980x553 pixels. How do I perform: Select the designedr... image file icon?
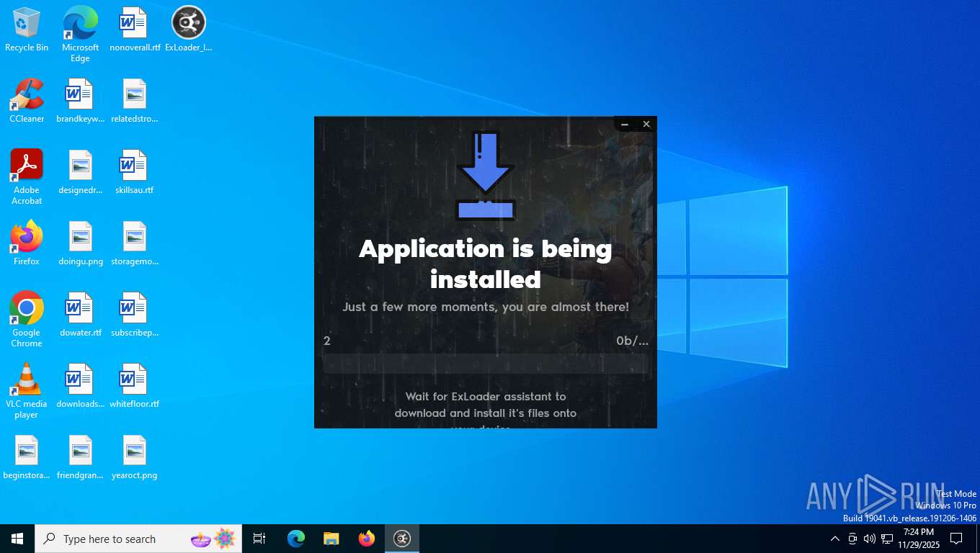click(80, 172)
